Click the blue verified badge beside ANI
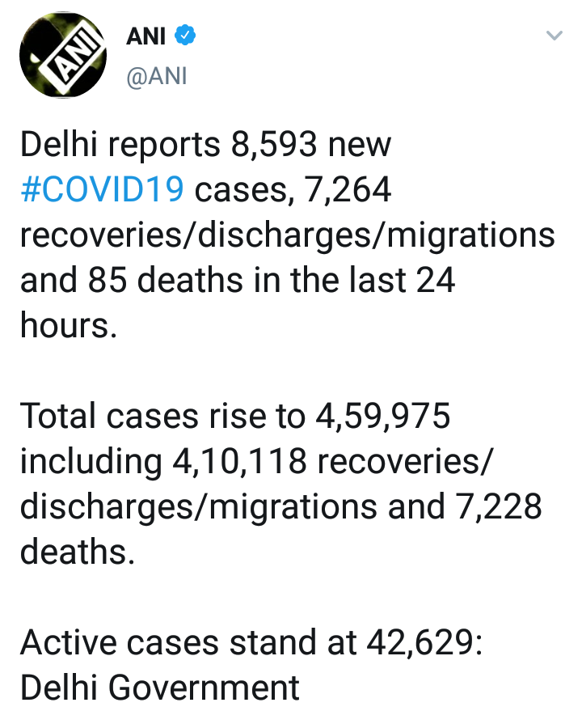The image size is (582, 728). (185, 36)
